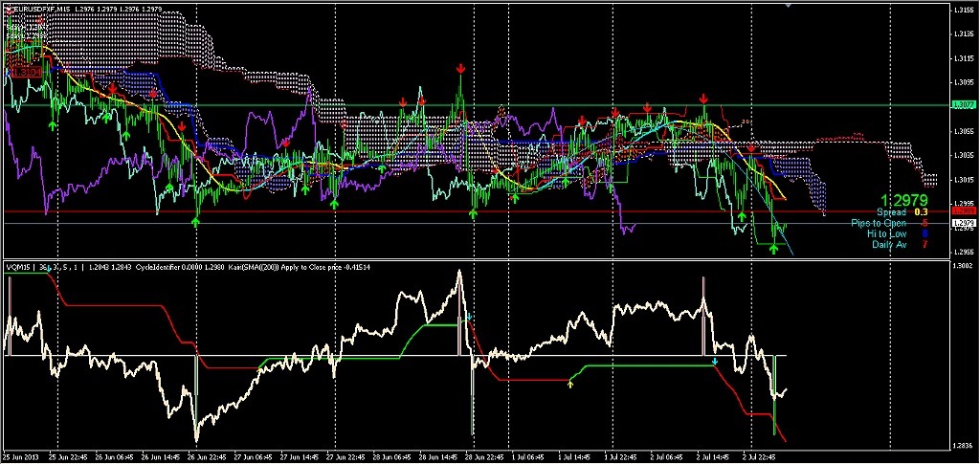
Task: Click the 1.2955 price axis label
Action: tap(963, 253)
